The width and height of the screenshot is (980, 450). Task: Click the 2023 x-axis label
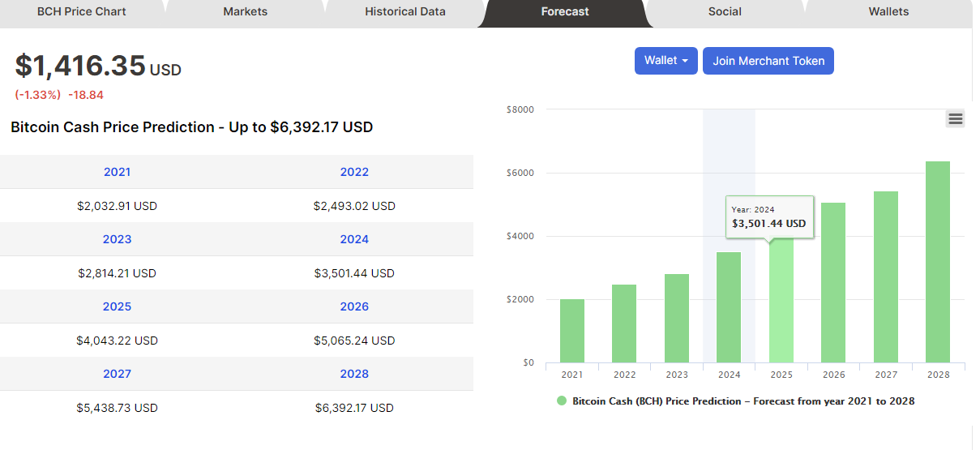[677, 375]
